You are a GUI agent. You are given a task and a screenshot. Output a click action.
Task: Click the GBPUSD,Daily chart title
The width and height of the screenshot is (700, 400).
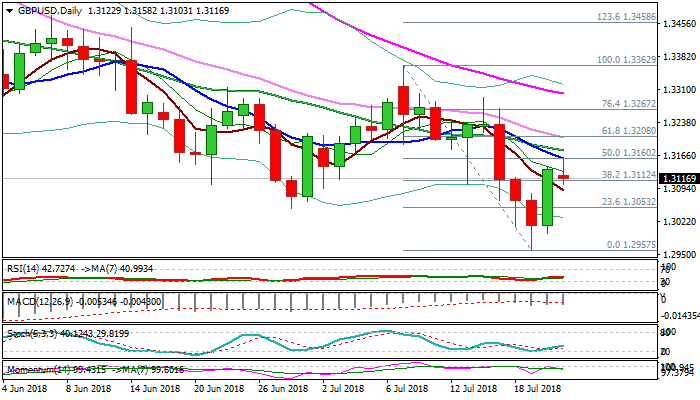[50, 11]
